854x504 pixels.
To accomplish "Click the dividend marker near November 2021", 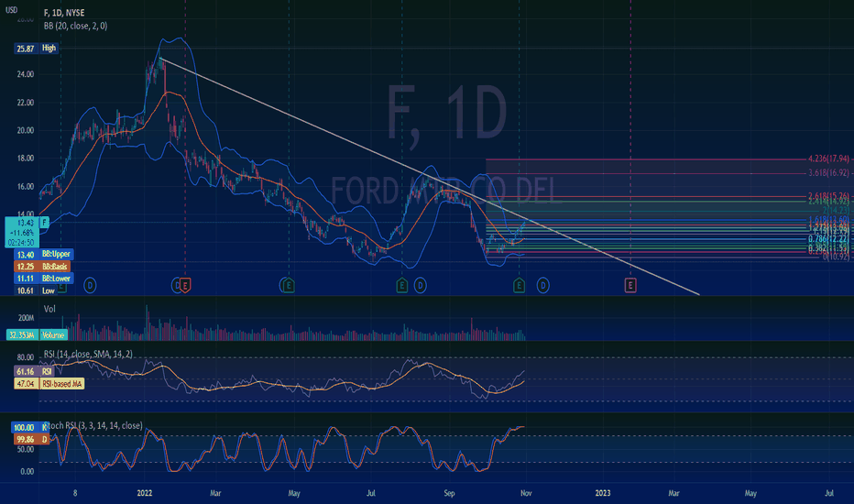I will [x=90, y=285].
